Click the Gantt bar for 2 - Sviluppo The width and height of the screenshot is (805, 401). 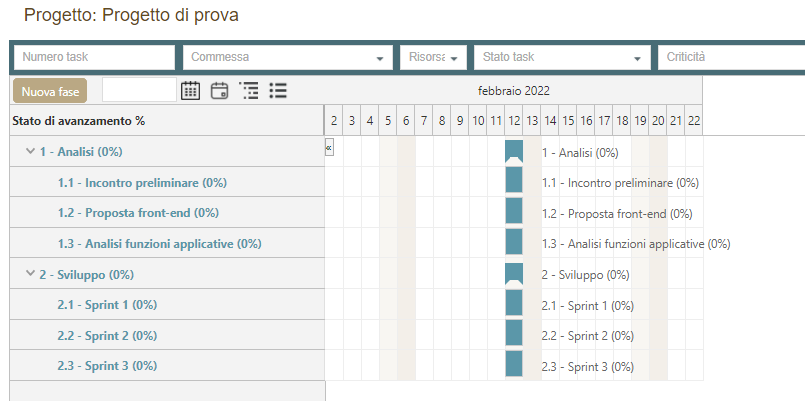pyautogui.click(x=514, y=274)
